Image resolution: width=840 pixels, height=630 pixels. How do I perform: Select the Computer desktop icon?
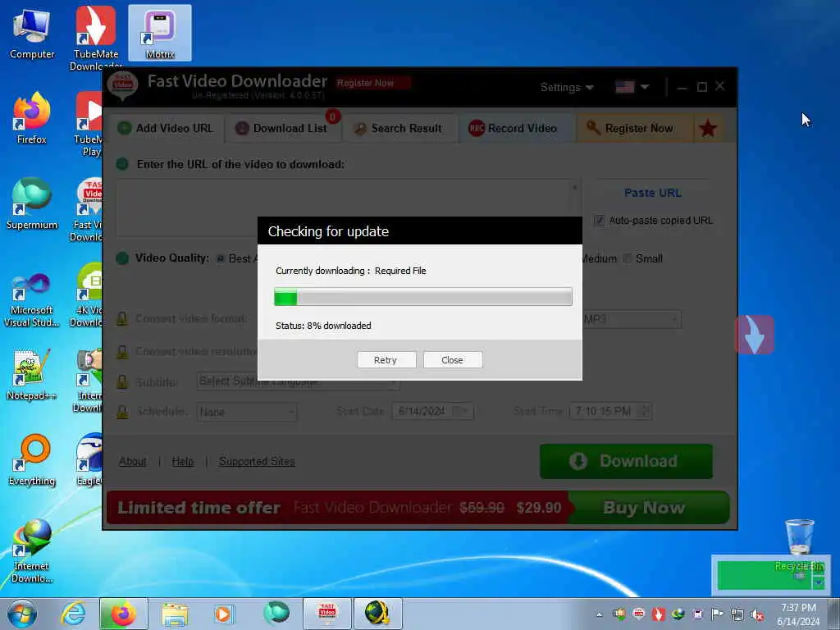tap(32, 33)
